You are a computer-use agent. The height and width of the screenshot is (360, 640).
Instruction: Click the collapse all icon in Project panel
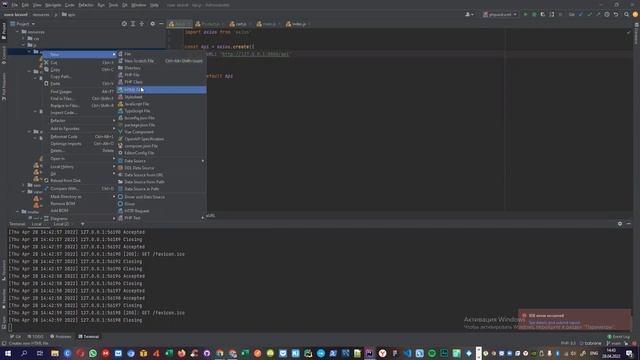click(142, 24)
